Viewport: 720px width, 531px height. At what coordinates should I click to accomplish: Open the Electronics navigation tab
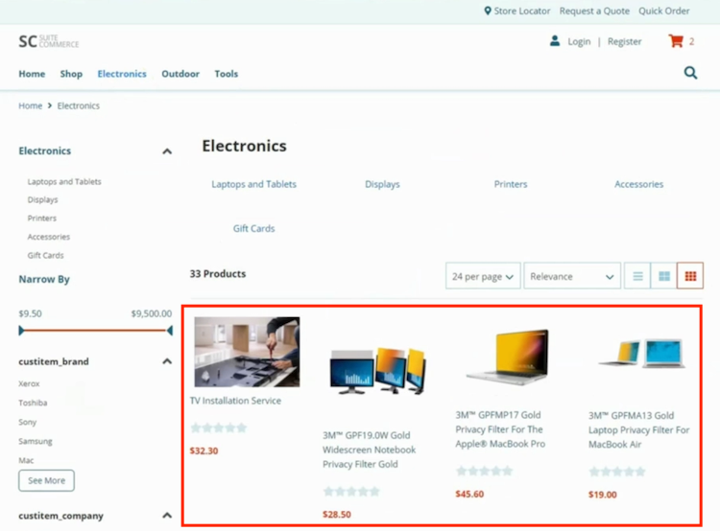pyautogui.click(x=122, y=74)
